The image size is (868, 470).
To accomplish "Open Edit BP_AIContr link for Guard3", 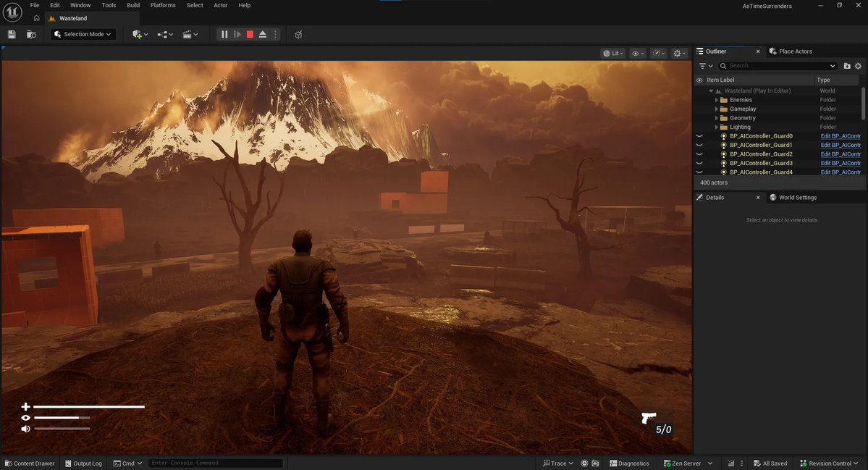I will (x=840, y=164).
